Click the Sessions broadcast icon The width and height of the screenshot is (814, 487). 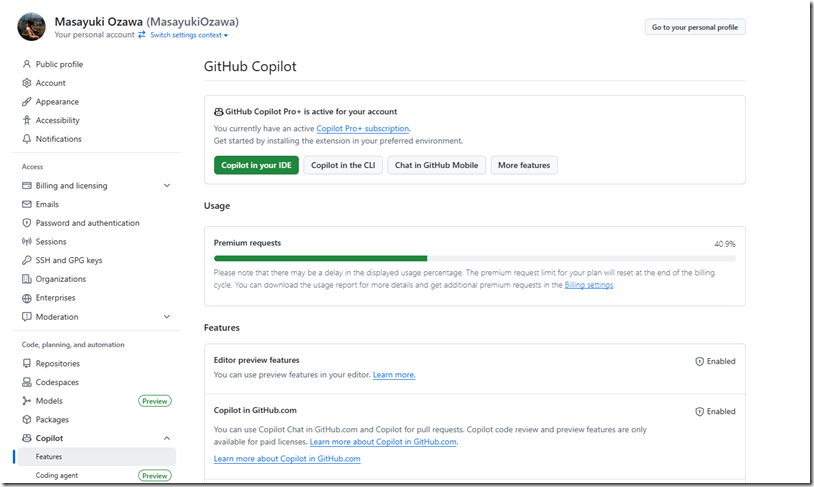(x=26, y=241)
